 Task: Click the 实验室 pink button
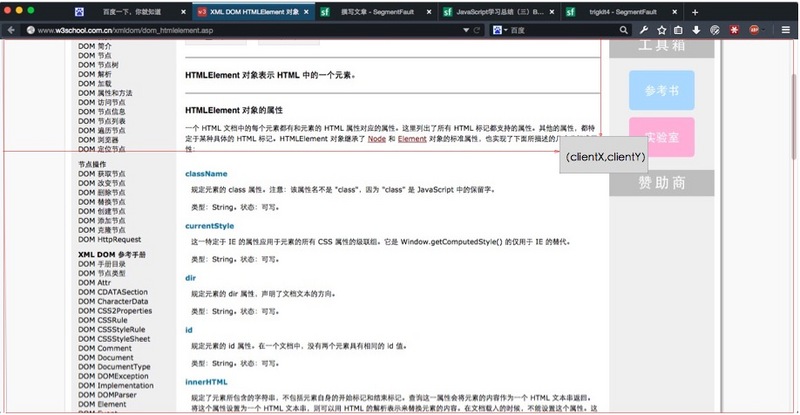coord(661,137)
